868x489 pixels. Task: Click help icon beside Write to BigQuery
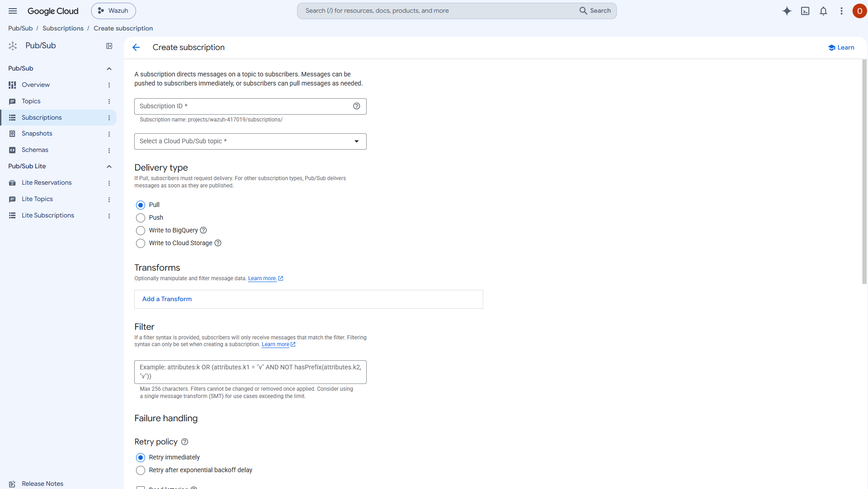coord(203,230)
